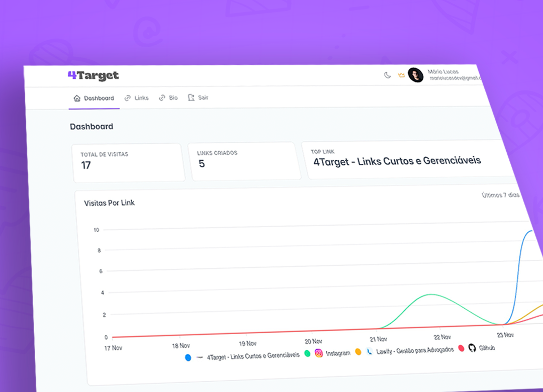Toggle dark mode moon icon
Image resolution: width=543 pixels, height=392 pixels.
click(x=388, y=75)
